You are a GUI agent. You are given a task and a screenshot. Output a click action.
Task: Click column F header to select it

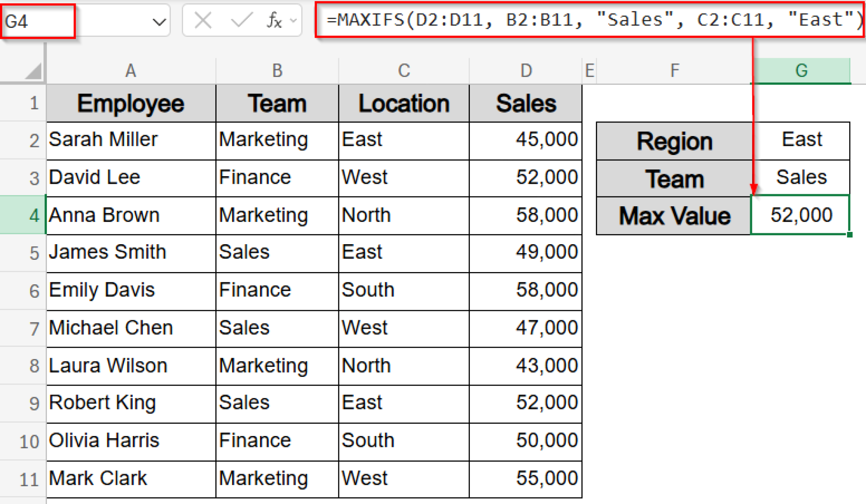[674, 71]
